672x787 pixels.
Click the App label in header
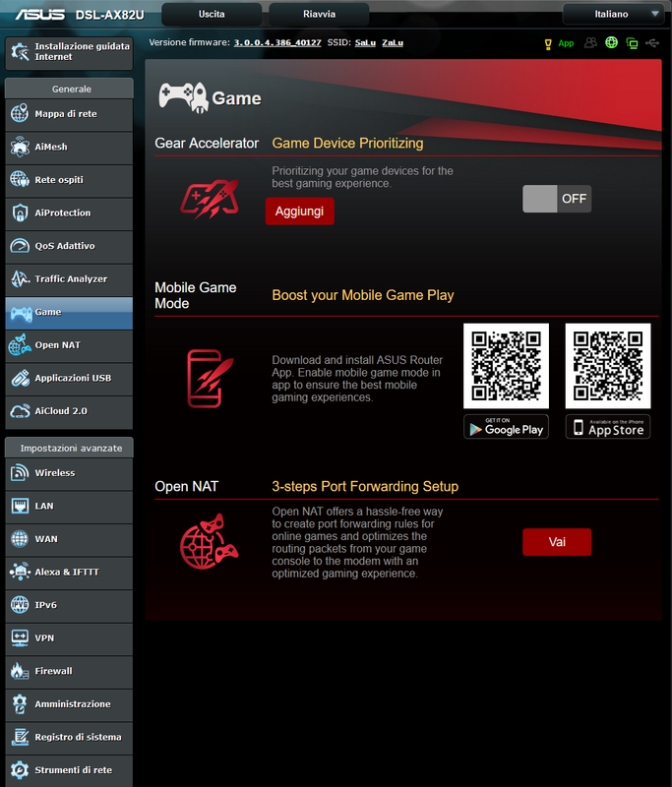coord(566,43)
